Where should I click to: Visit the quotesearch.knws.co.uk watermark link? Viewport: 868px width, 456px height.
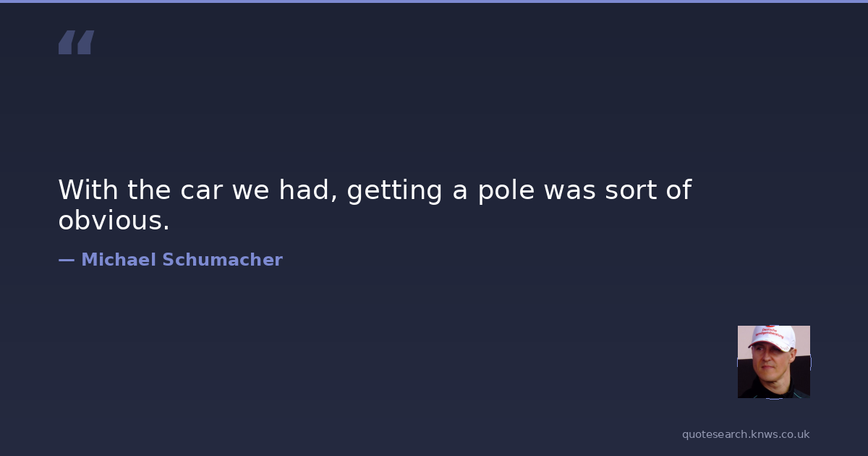click(x=745, y=434)
